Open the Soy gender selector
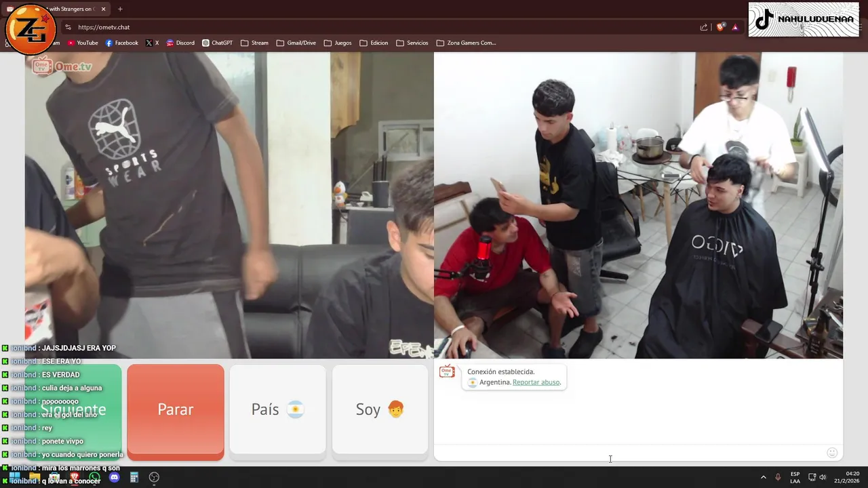 (x=380, y=409)
